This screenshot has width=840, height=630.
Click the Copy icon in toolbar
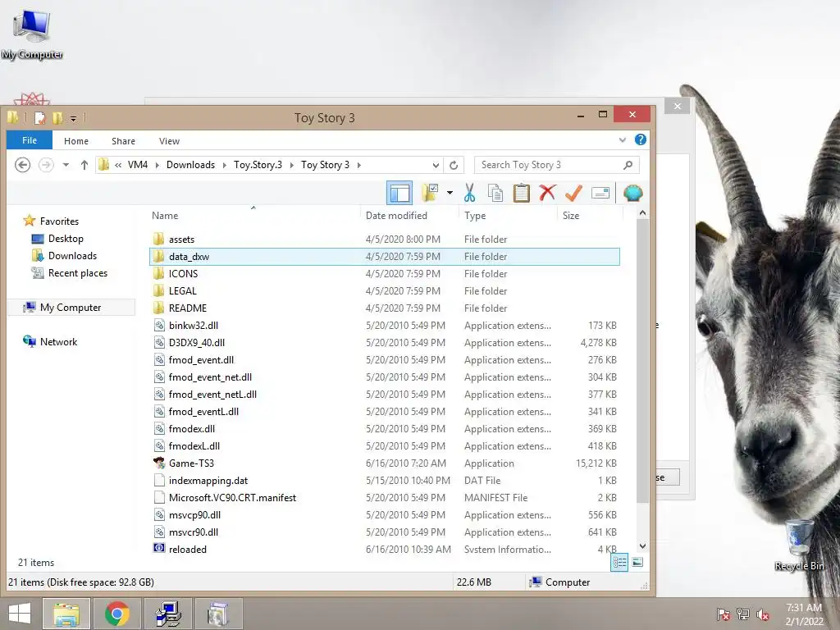pos(495,193)
